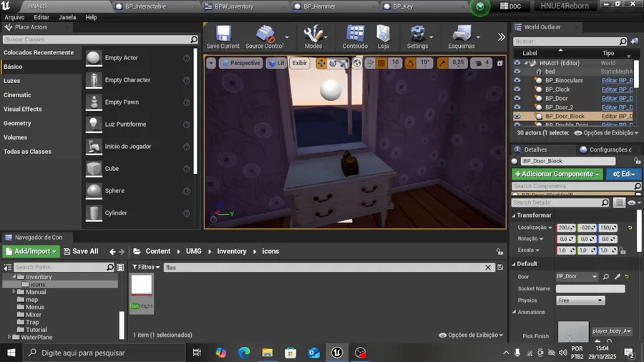This screenshot has width=644, height=362.
Task: Click the content browser save search icon
Action: click(x=500, y=267)
